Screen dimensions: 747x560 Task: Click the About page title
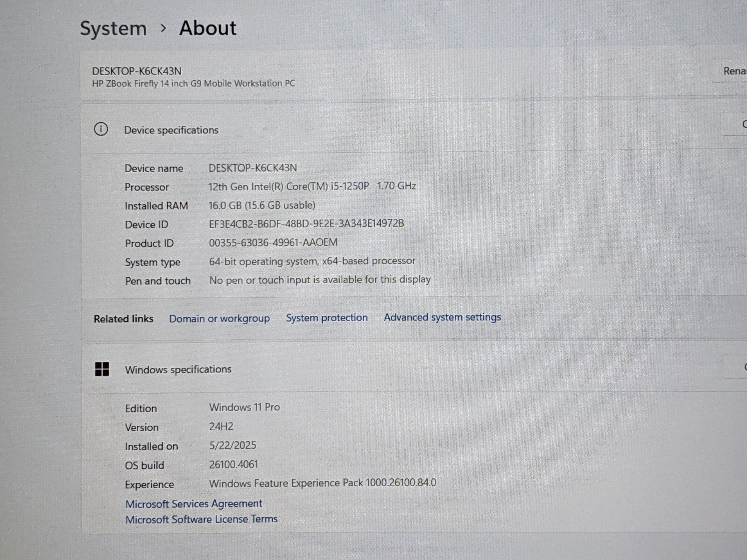point(208,28)
